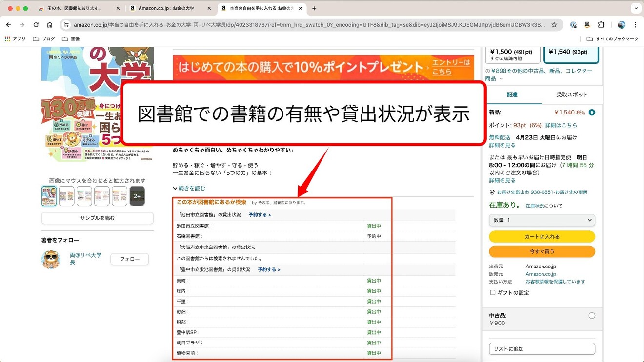Open the Chrome extensions puzzle icon
644x362 pixels.
pyautogui.click(x=601, y=25)
